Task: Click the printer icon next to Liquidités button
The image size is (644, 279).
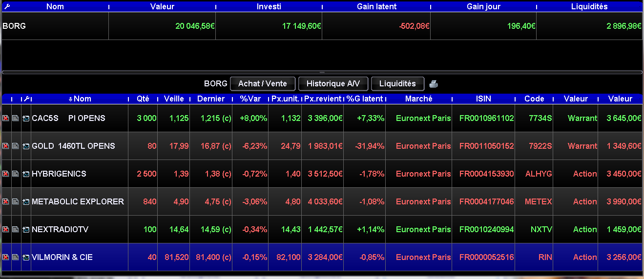Action: pyautogui.click(x=434, y=84)
